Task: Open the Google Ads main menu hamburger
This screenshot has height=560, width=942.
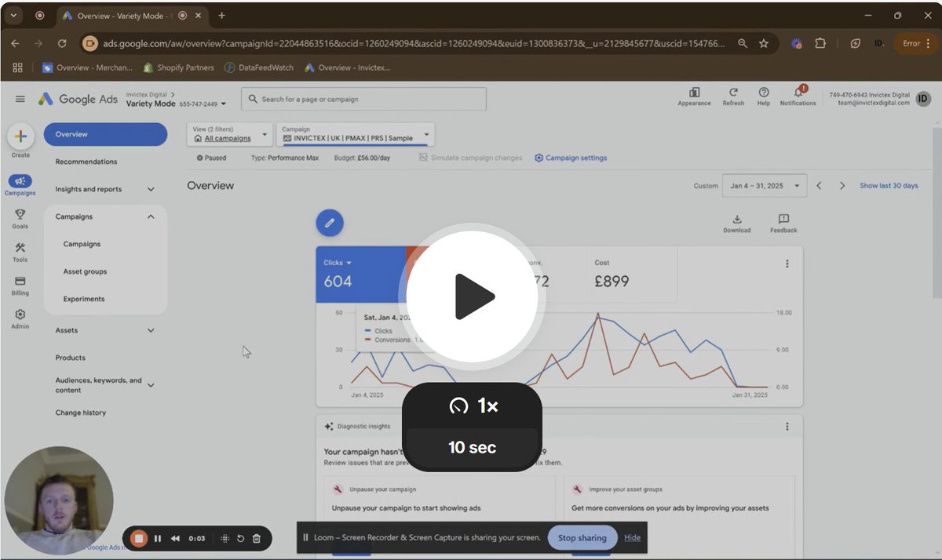Action: [x=20, y=100]
